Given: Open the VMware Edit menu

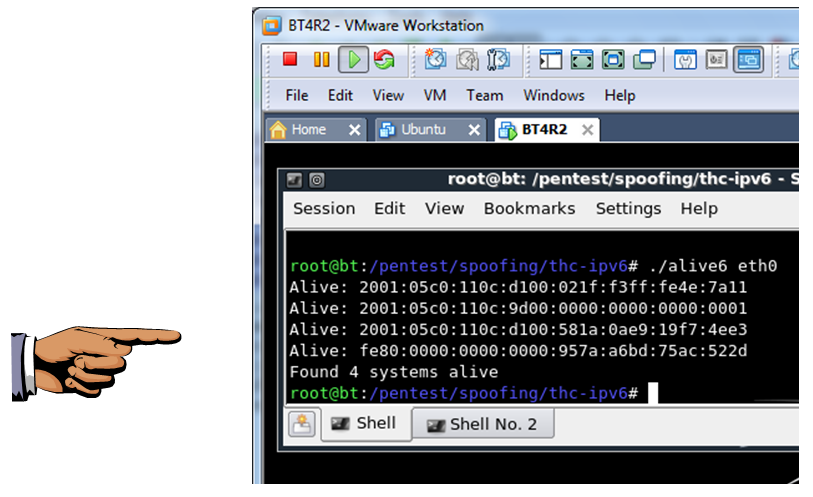Looking at the screenshot, I should pyautogui.click(x=340, y=95).
